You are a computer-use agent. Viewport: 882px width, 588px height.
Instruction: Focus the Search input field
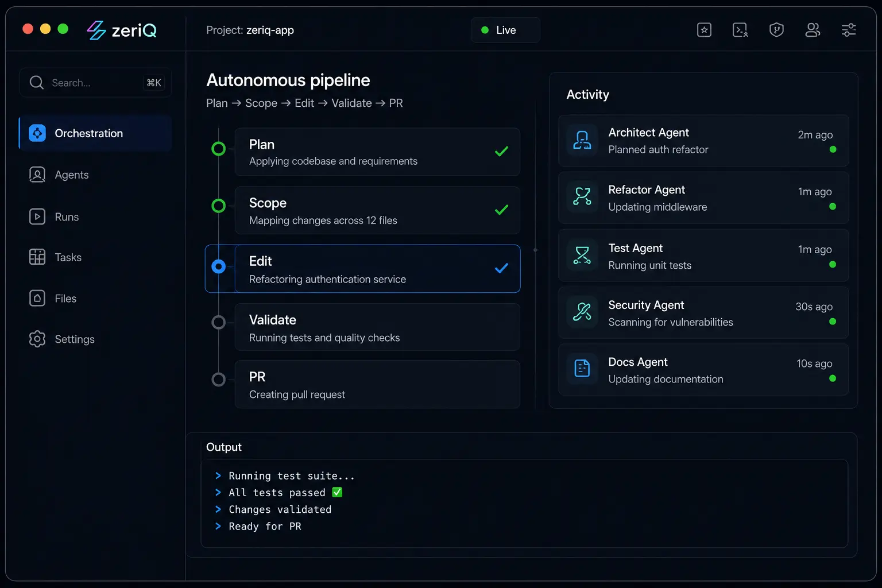click(x=95, y=83)
